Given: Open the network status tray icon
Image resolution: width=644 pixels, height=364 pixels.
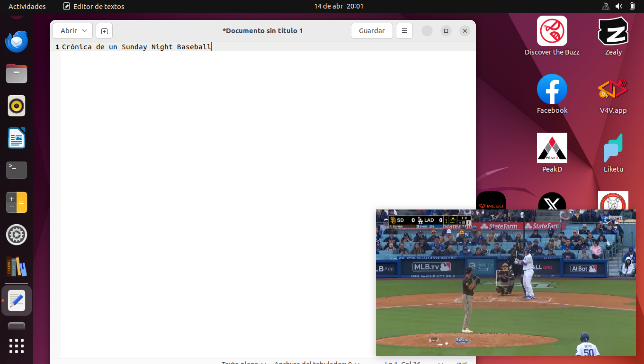Looking at the screenshot, I should 605,6.
